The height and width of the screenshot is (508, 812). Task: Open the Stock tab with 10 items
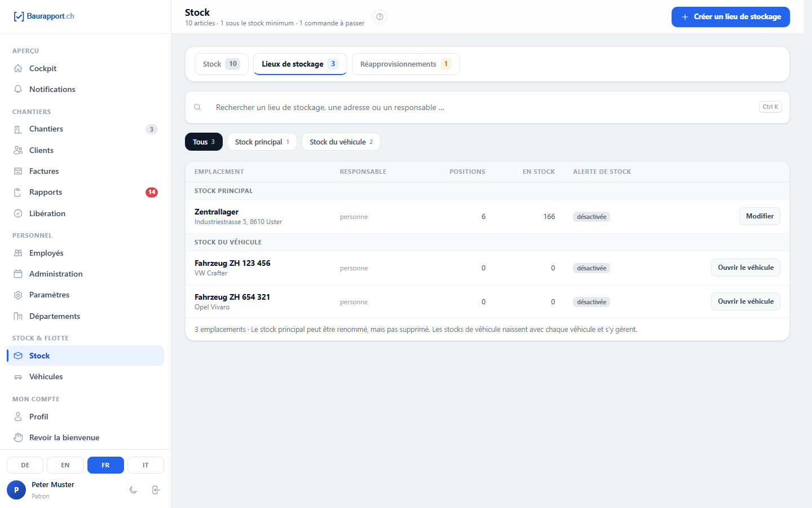[x=222, y=64]
